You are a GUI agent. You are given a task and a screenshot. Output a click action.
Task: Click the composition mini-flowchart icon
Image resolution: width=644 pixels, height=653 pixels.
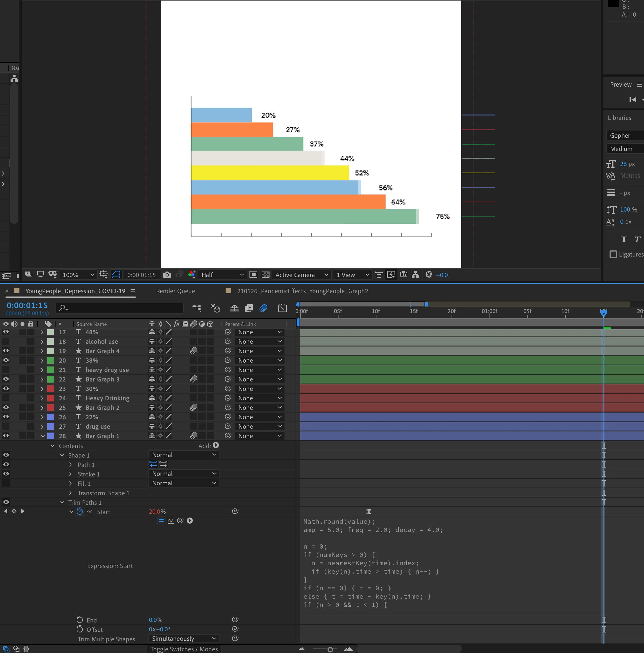[x=196, y=308]
